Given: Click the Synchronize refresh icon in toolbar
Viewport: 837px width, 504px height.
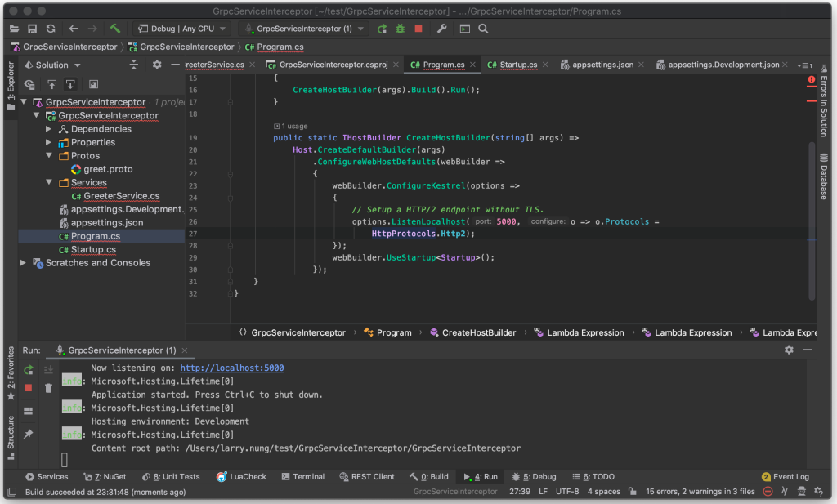Looking at the screenshot, I should (51, 29).
